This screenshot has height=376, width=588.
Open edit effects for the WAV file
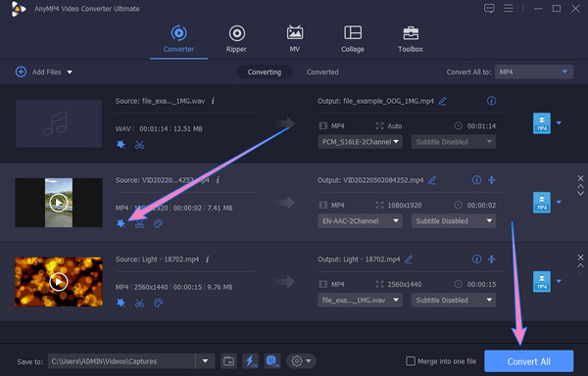(121, 145)
